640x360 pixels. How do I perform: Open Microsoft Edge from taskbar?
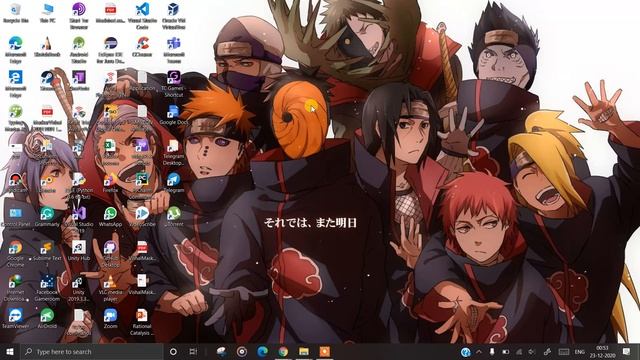coord(262,351)
